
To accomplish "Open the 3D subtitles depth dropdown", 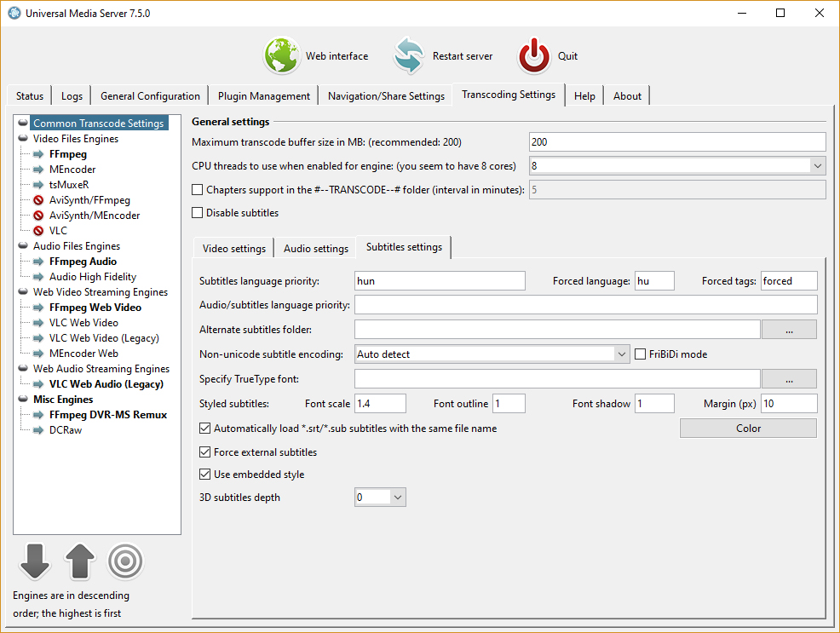I will coord(398,498).
